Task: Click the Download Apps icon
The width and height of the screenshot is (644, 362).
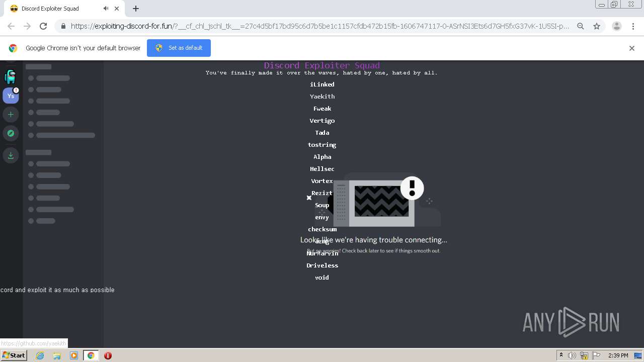Action: 11,155
